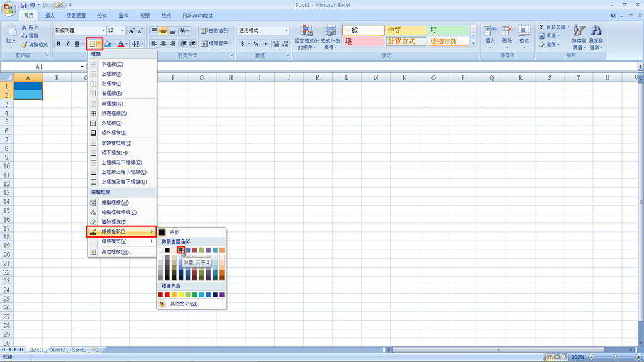Increase font size with large A
This screenshot has height=362, width=644.
[131, 31]
